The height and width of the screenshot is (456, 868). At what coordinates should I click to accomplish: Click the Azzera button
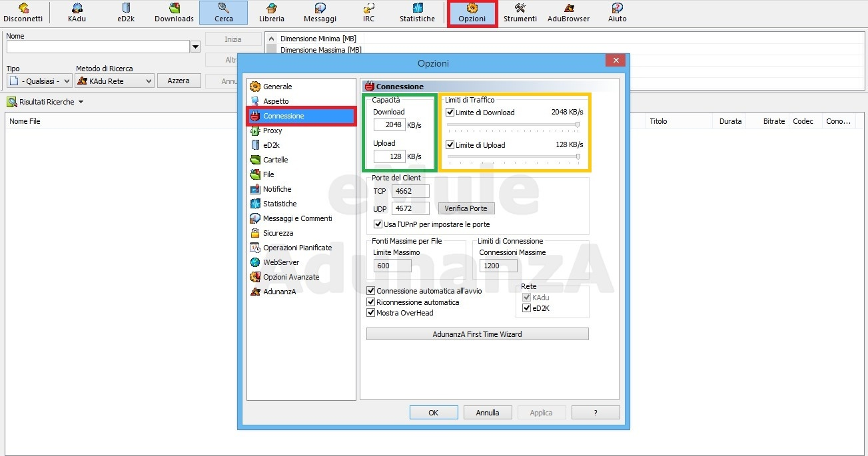point(179,81)
